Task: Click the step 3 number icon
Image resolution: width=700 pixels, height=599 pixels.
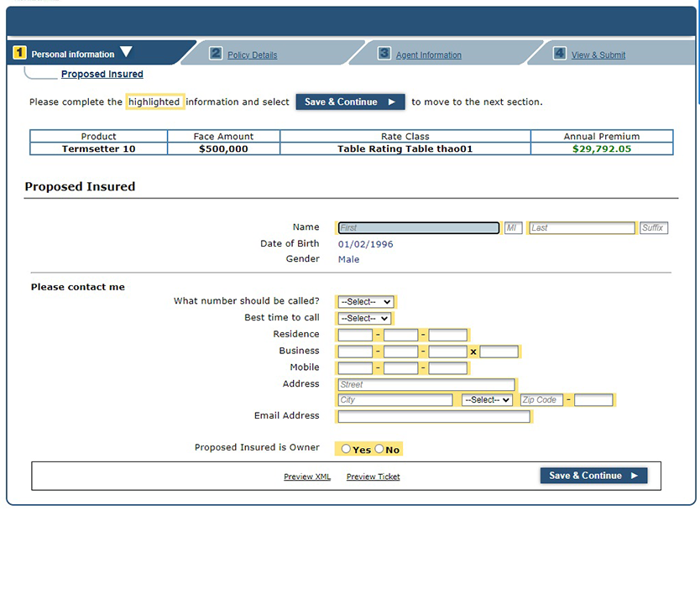Action: pyautogui.click(x=384, y=54)
